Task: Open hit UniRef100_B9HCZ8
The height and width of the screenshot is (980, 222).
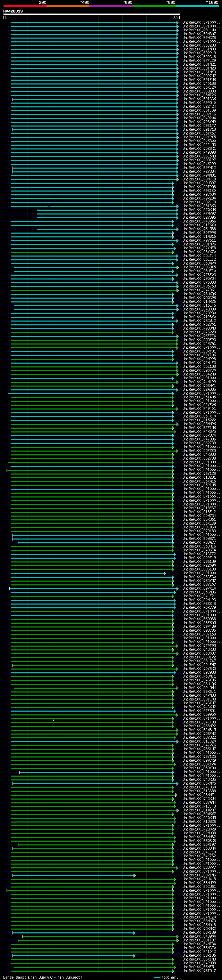Action: (x=199, y=38)
